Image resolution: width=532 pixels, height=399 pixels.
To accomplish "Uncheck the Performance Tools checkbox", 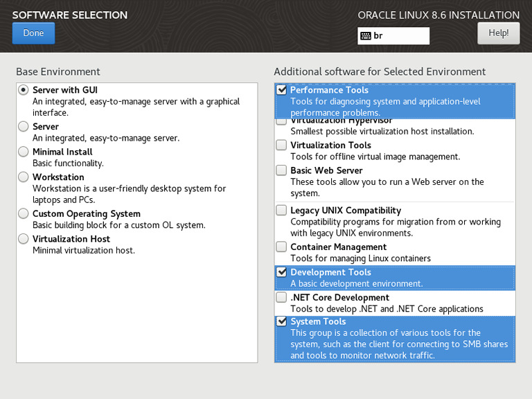I will (281, 90).
